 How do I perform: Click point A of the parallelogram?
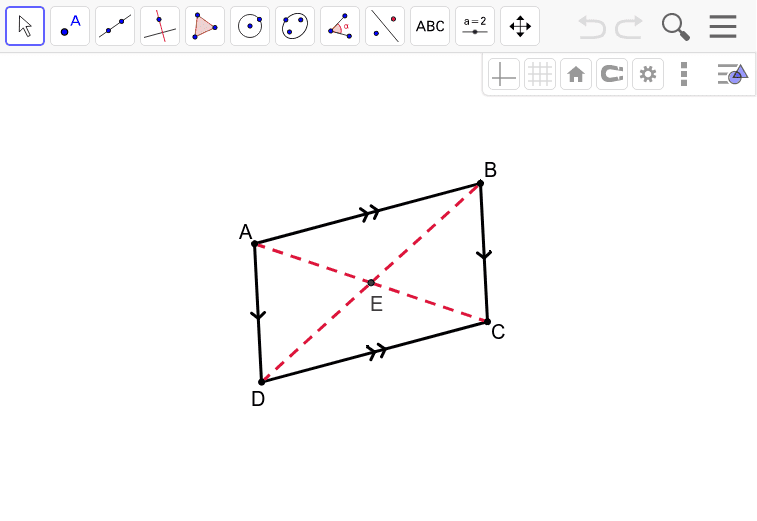coord(255,244)
